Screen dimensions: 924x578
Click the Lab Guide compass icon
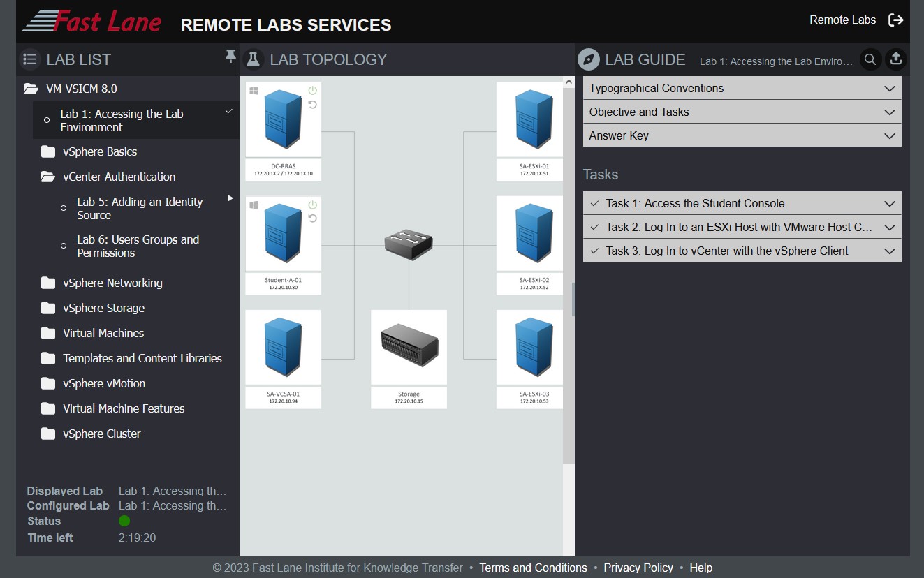coord(589,59)
